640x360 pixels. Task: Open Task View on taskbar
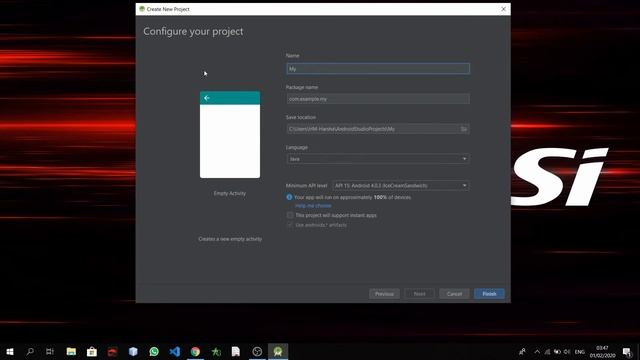point(50,351)
